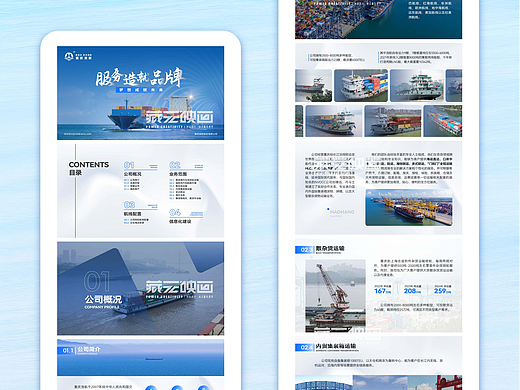Open contents entry 02 业务范围

point(186,180)
